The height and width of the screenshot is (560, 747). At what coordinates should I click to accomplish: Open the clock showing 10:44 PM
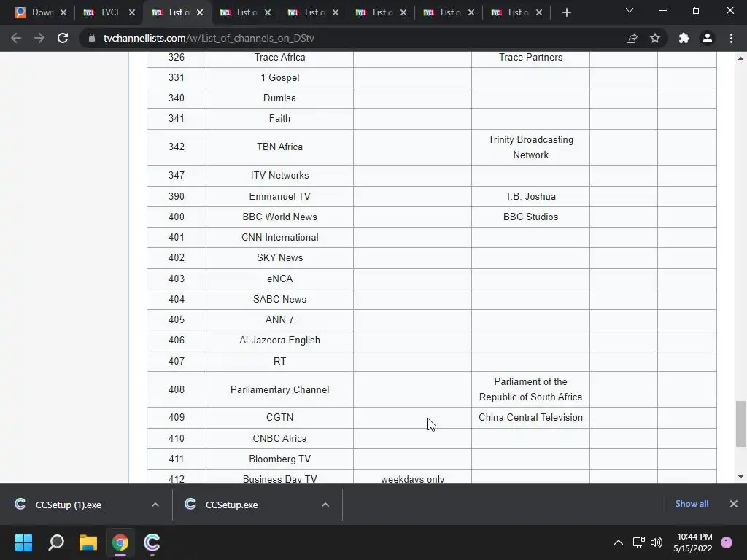pos(693,542)
